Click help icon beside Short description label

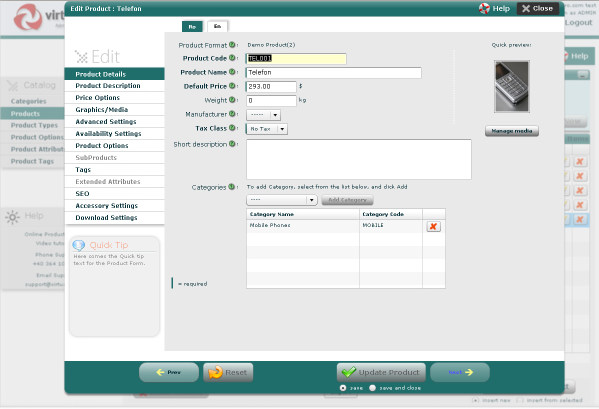[x=232, y=144]
